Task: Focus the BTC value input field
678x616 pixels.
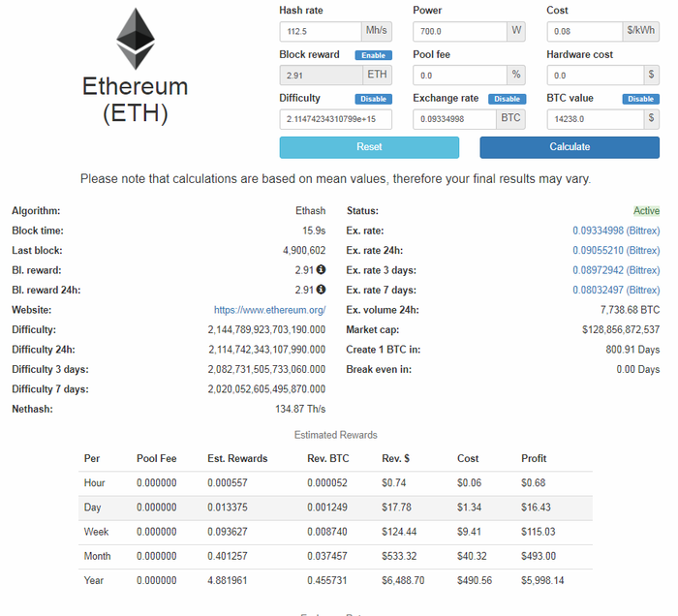Action: pos(596,119)
